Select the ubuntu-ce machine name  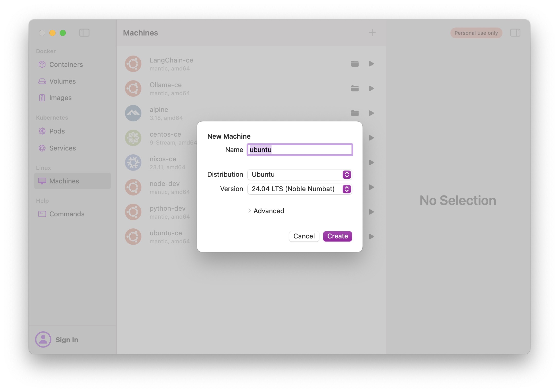coord(166,233)
